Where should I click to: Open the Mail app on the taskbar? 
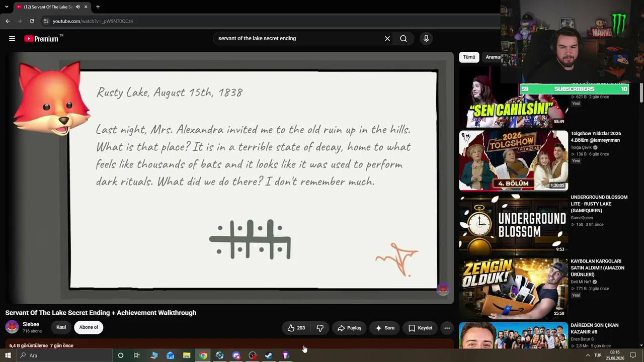point(170,355)
